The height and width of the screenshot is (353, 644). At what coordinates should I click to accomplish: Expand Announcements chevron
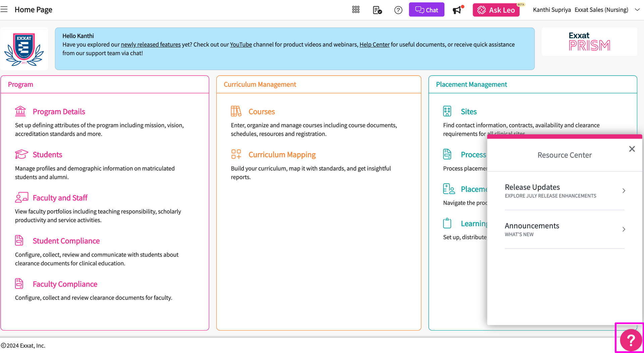click(x=624, y=229)
